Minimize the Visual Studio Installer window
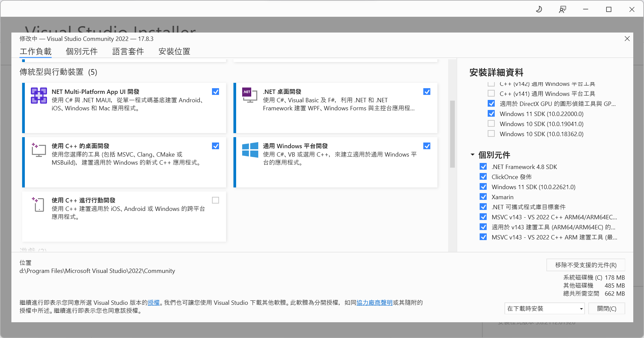Screen dimensions: 644x338 click(586, 9)
